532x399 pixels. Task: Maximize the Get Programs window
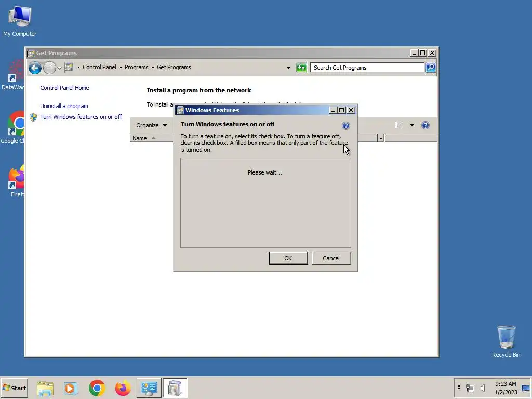click(423, 53)
